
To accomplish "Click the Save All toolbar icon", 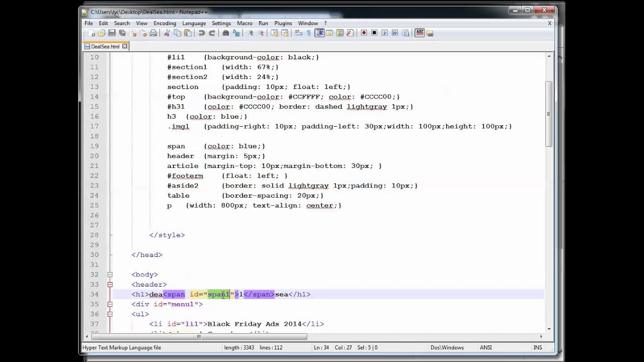I will [x=122, y=33].
